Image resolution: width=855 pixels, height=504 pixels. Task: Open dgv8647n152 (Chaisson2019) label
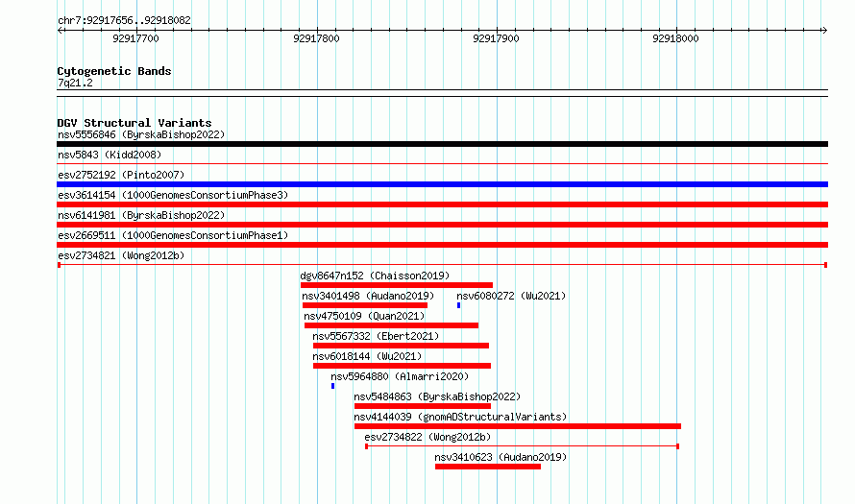tap(376, 276)
